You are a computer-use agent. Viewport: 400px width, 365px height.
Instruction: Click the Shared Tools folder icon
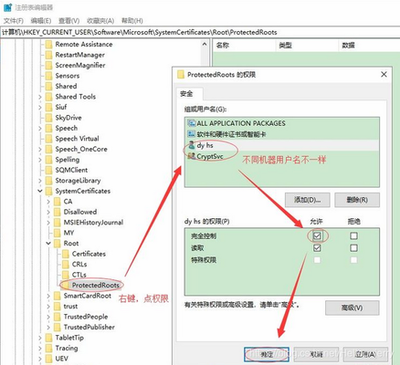pyautogui.click(x=49, y=97)
